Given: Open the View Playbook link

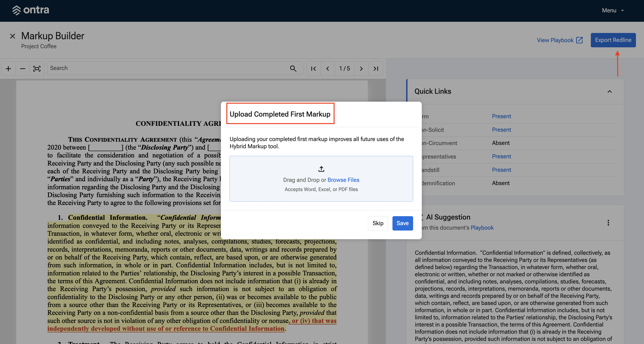Looking at the screenshot, I should pos(560,40).
